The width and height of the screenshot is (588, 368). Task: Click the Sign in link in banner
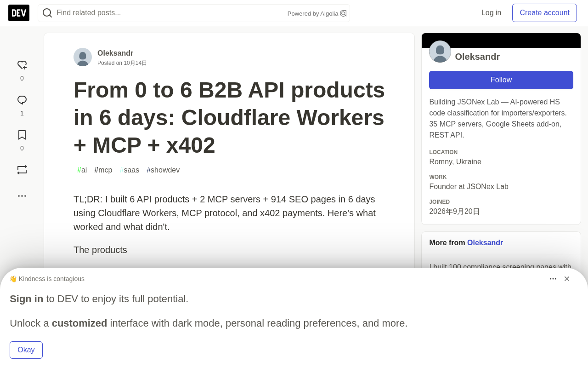point(27,299)
